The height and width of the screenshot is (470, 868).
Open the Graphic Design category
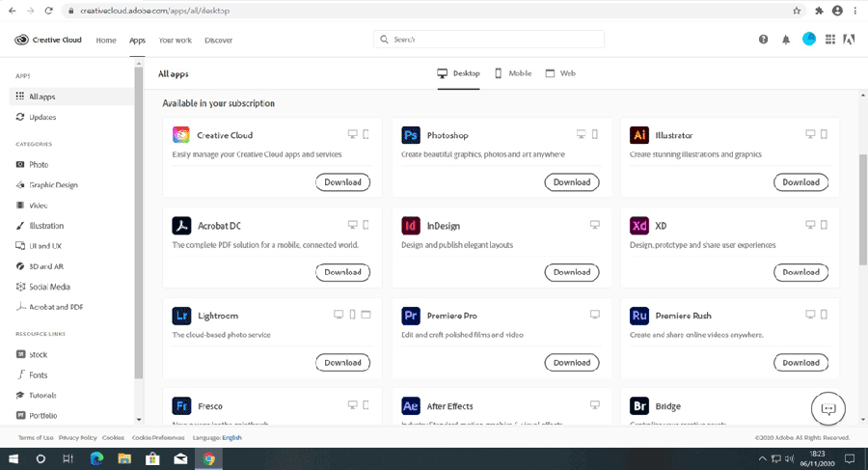46,185
